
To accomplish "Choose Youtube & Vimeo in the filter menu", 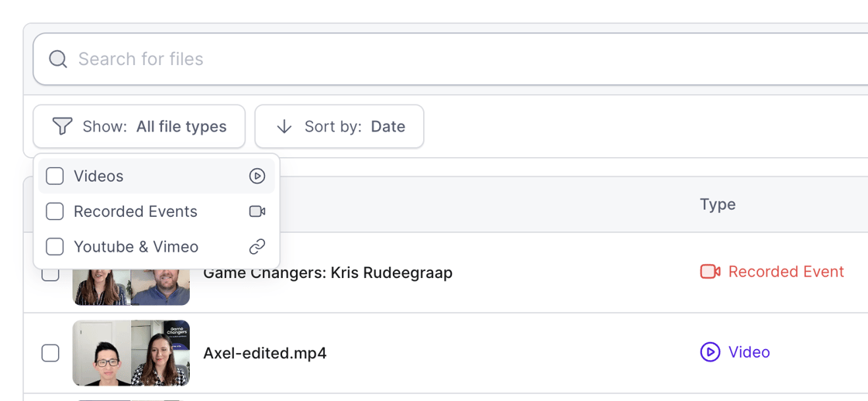I will point(156,247).
